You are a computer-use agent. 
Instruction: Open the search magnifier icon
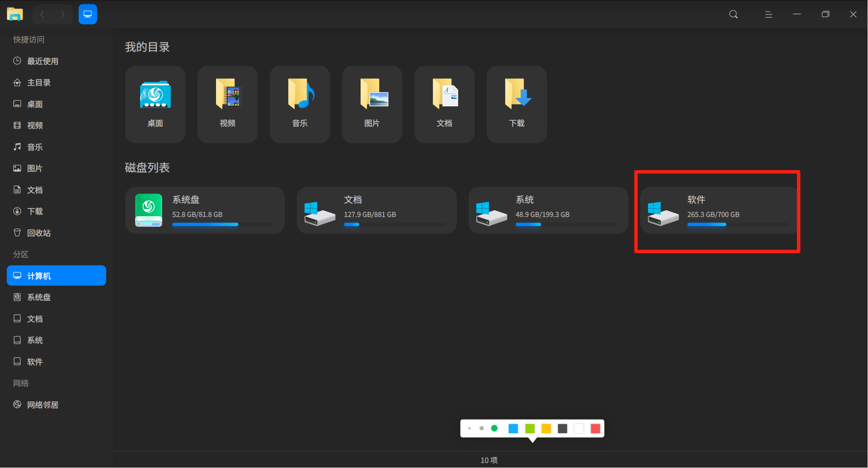tap(733, 14)
